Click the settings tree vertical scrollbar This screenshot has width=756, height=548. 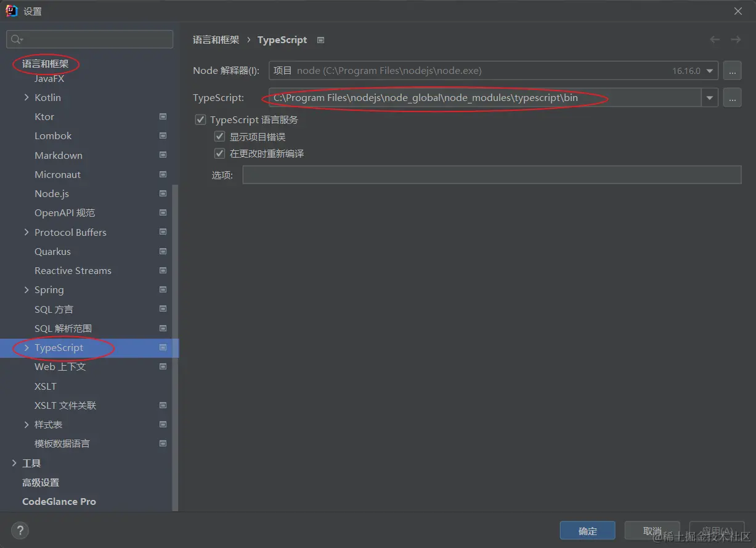coord(175,348)
